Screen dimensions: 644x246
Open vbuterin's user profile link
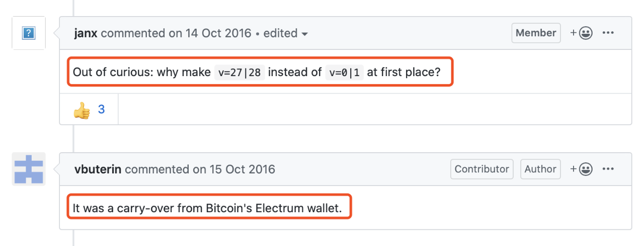point(98,169)
